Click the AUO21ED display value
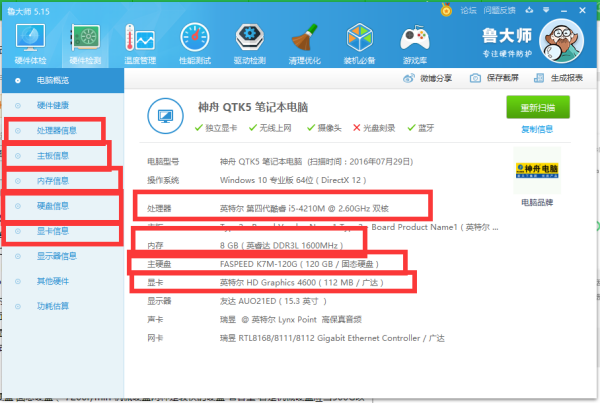The image size is (600, 403). click(273, 301)
